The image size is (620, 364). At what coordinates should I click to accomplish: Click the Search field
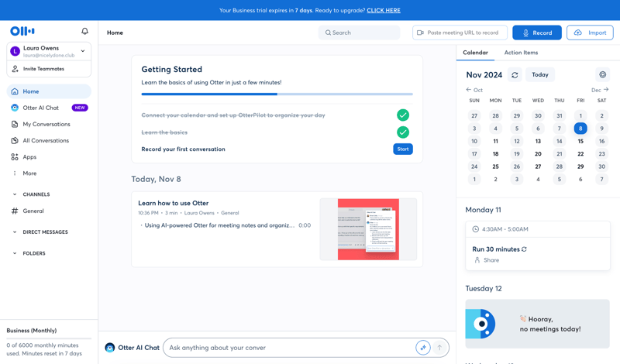click(359, 33)
